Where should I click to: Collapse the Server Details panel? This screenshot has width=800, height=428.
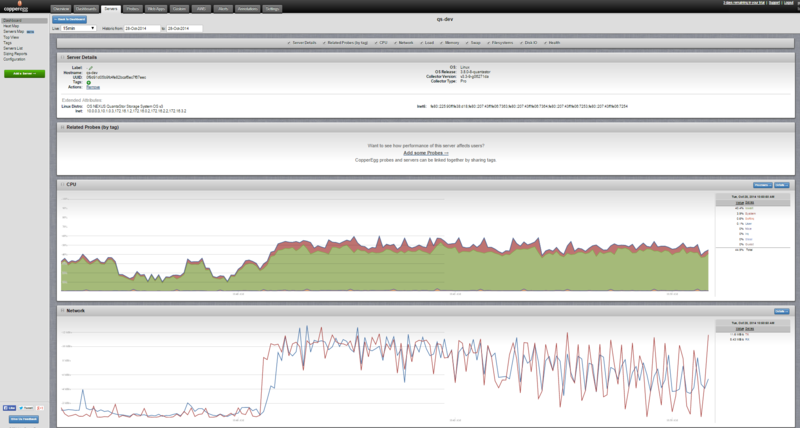pyautogui.click(x=63, y=58)
